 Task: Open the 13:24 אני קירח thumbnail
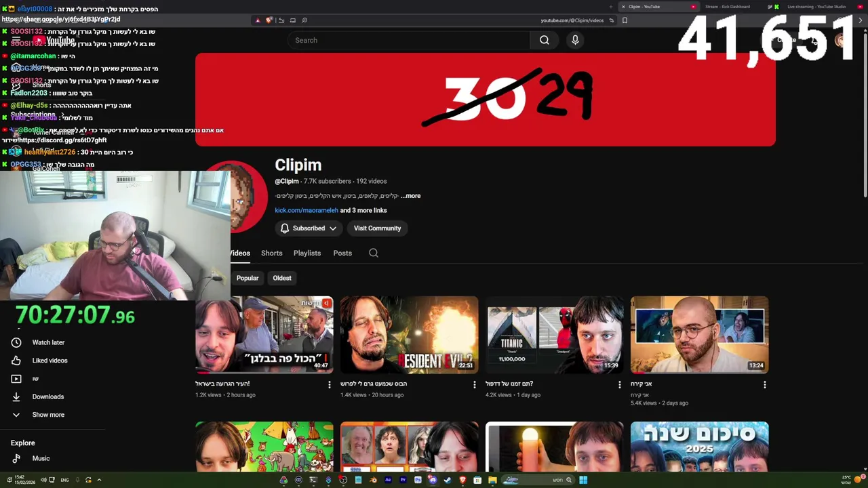pos(699,335)
